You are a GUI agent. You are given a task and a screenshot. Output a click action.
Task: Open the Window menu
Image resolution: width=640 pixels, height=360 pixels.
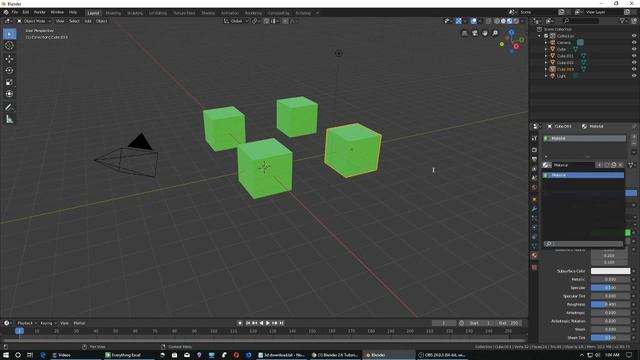click(57, 13)
